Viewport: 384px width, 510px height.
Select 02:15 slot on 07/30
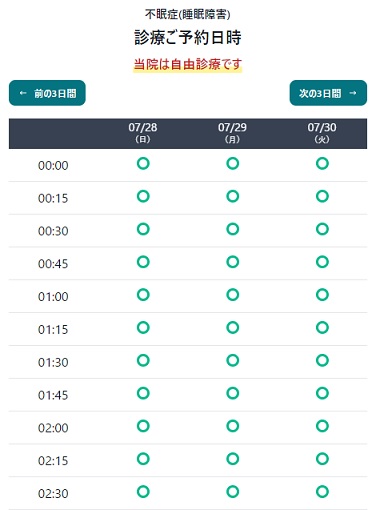pyautogui.click(x=322, y=459)
